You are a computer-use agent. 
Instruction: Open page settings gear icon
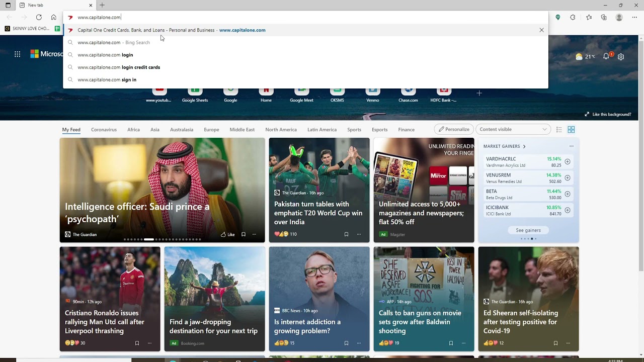[621, 57]
